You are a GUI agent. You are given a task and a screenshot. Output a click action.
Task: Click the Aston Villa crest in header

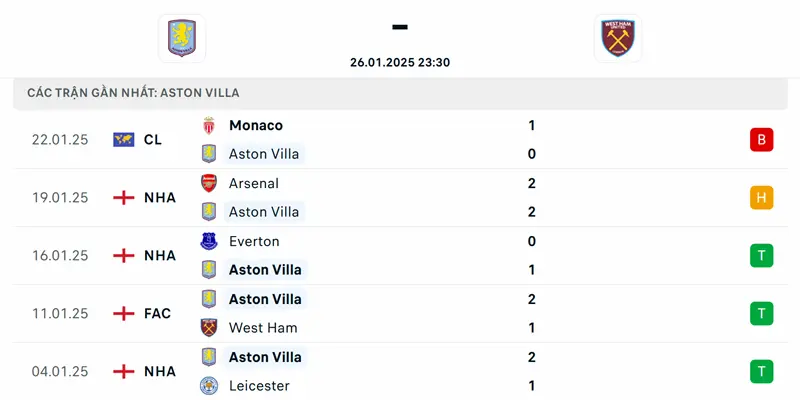[x=181, y=38]
